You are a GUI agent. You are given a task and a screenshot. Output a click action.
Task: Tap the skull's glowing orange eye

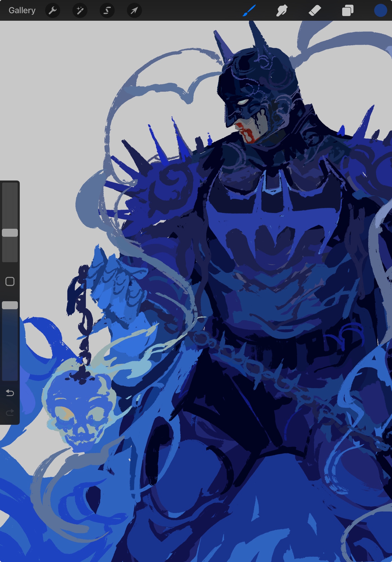pos(65,413)
